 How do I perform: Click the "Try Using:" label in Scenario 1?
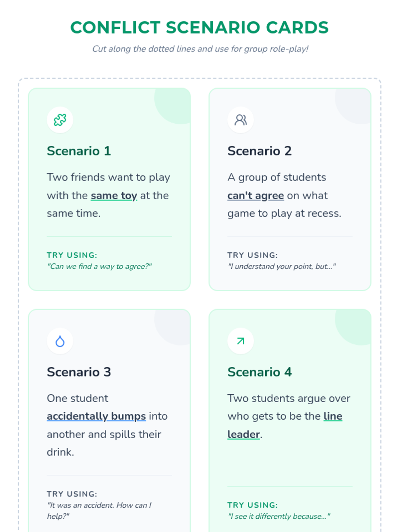pyautogui.click(x=72, y=255)
